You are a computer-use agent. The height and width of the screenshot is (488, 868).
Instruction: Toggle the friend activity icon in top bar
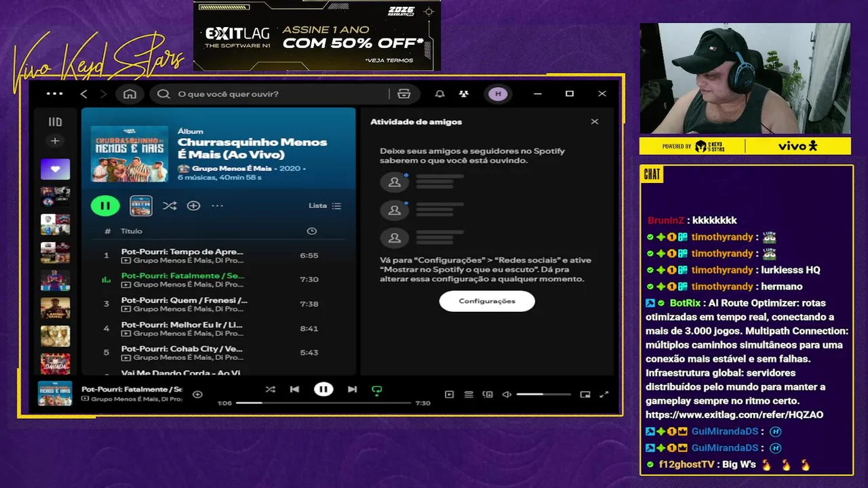[463, 94]
